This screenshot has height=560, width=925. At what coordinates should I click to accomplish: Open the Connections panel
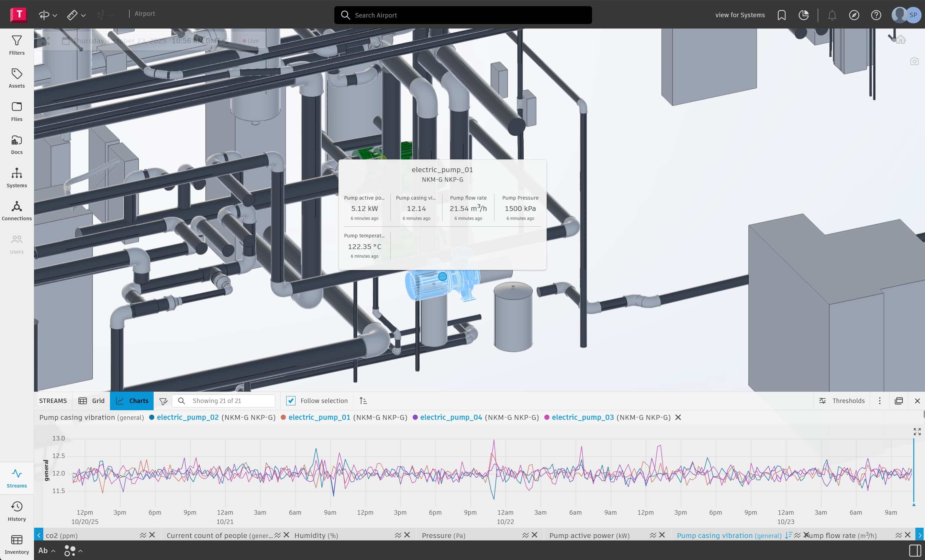[16, 211]
